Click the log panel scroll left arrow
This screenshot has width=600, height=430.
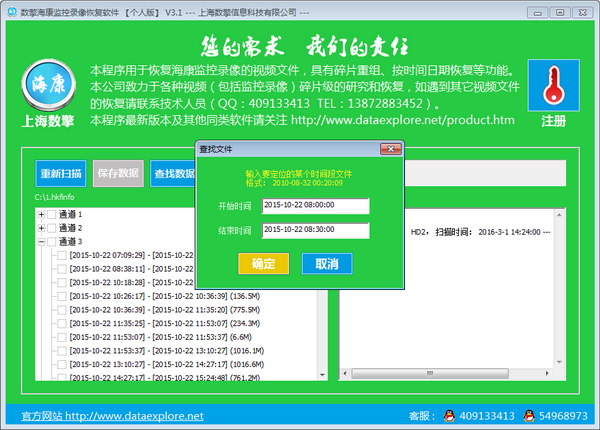345,373
